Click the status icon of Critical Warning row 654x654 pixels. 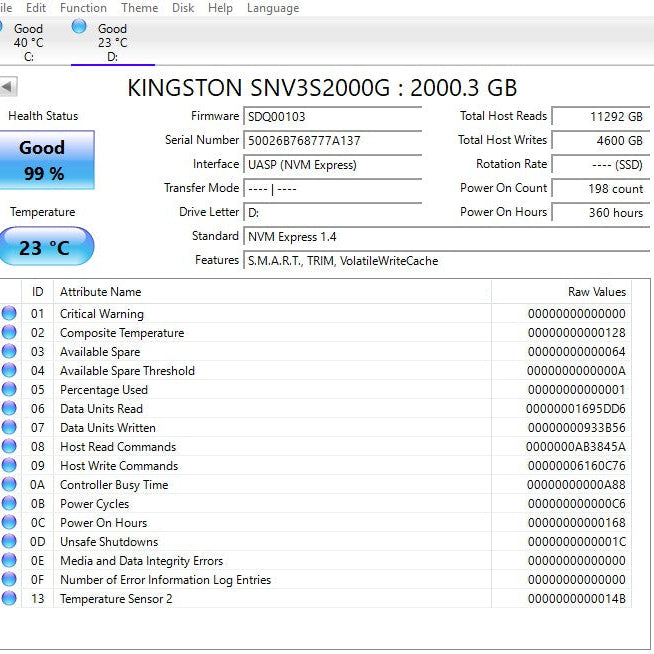9,313
